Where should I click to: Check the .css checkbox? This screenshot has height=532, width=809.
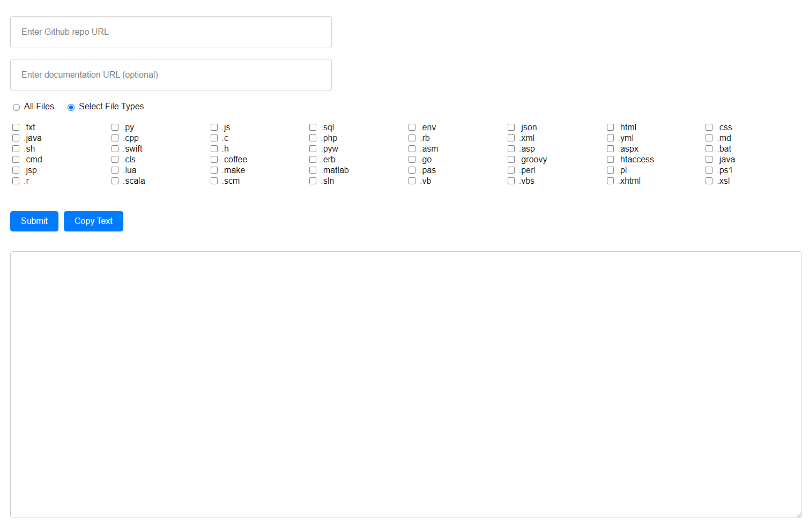pos(709,127)
